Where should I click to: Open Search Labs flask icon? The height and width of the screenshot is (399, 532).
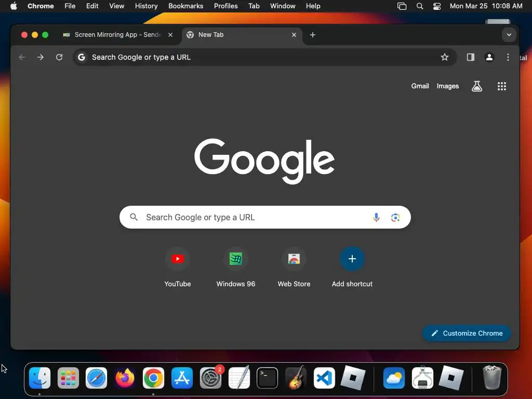tap(477, 86)
